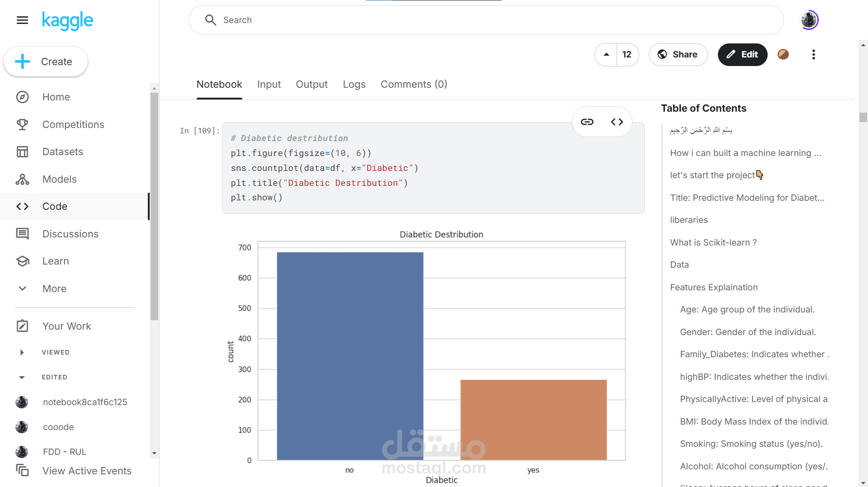This screenshot has height=487, width=868.
Task: Jump to Features Explaination section
Action: coord(714,287)
